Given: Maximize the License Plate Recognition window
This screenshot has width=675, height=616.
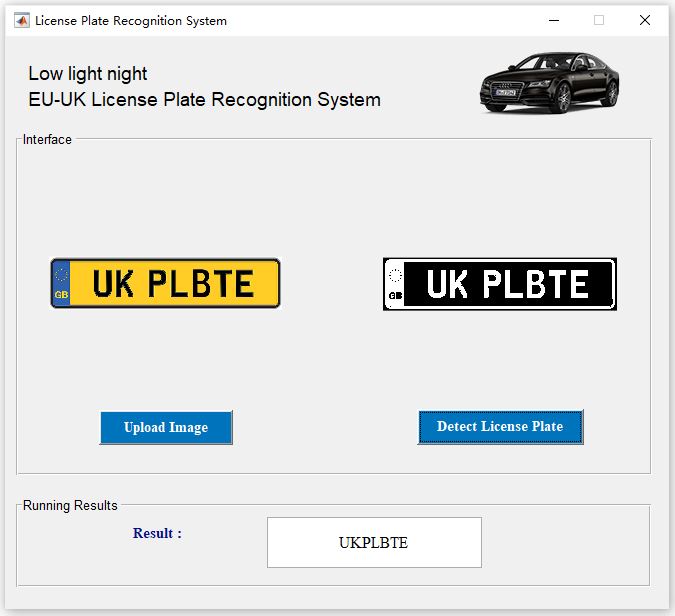Looking at the screenshot, I should click(x=599, y=20).
